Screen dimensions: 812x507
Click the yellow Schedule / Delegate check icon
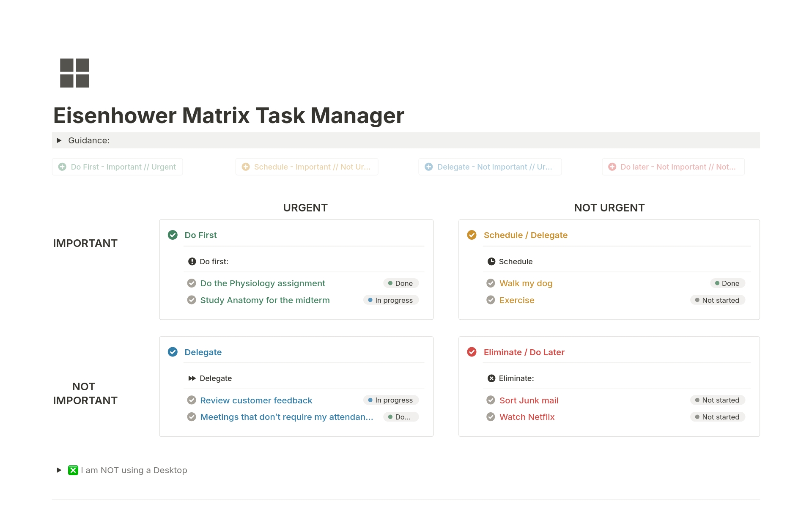(472, 235)
